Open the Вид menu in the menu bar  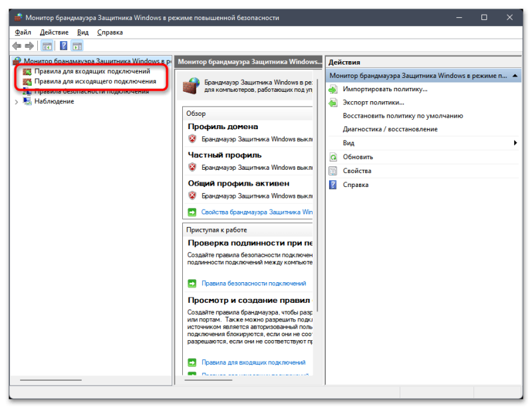click(82, 32)
